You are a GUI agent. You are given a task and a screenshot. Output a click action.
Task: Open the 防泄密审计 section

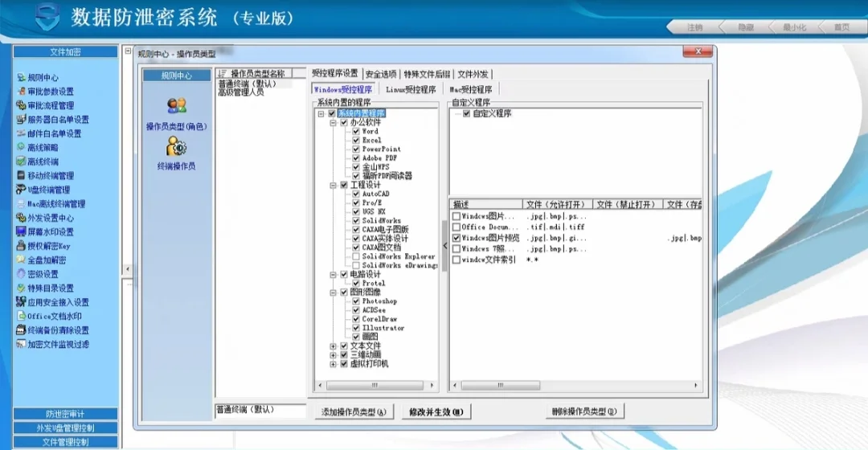(65, 414)
